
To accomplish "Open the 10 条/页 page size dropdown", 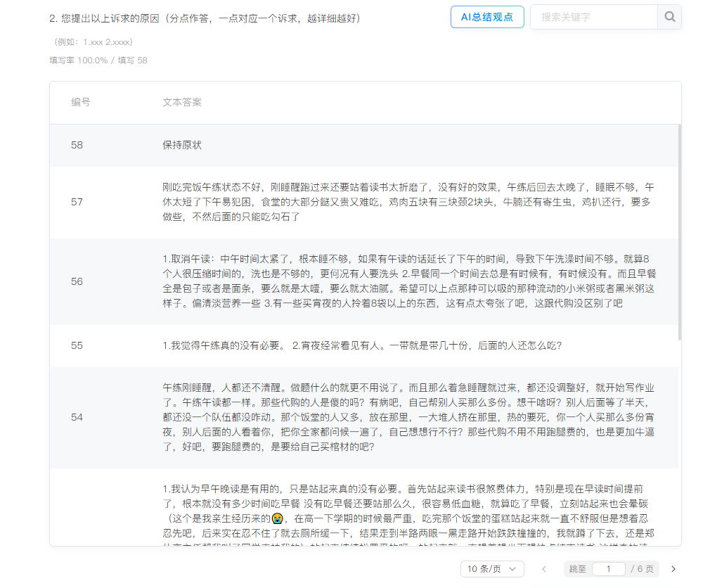I will [x=492, y=569].
